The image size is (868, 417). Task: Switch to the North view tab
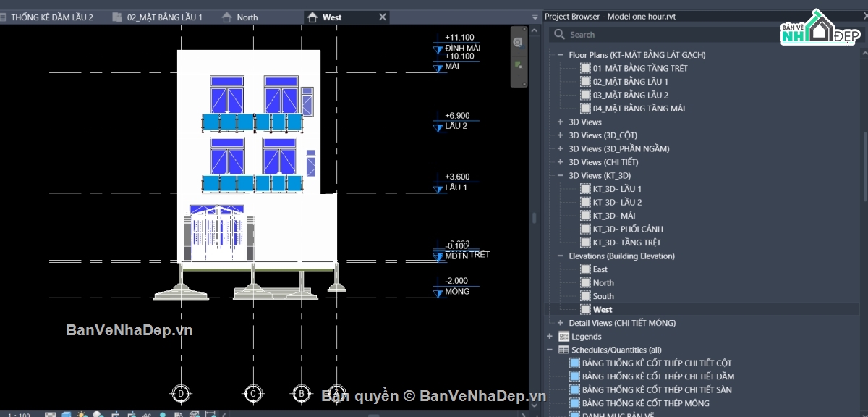pyautogui.click(x=240, y=17)
